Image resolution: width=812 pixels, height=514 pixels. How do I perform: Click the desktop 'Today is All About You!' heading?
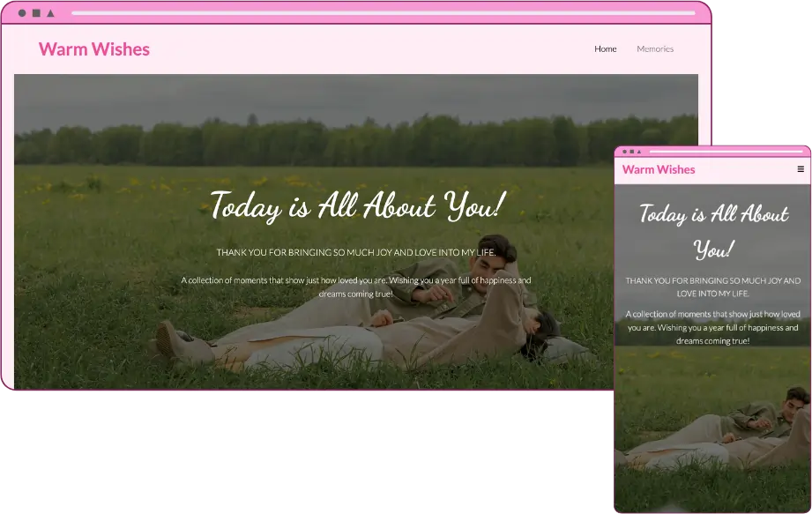[x=356, y=206]
